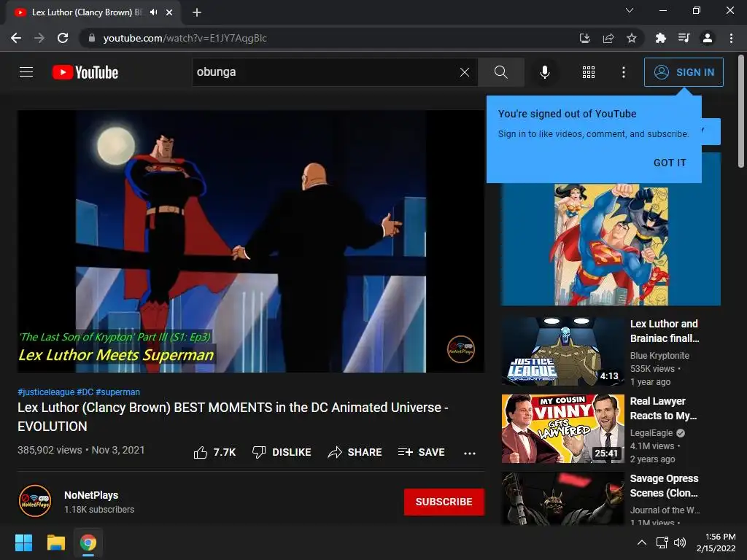Open a new tab with the plus
Viewport: 747px width, 560px height.
pos(197,12)
